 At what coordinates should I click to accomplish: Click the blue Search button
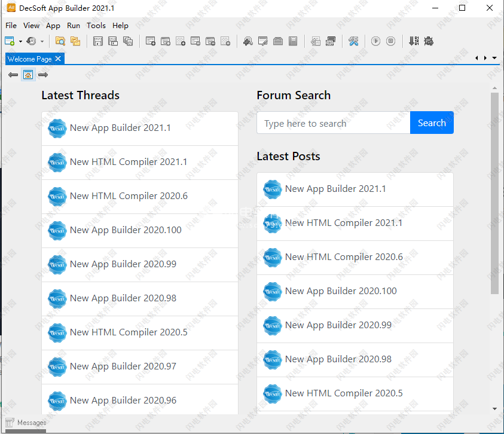click(x=432, y=123)
